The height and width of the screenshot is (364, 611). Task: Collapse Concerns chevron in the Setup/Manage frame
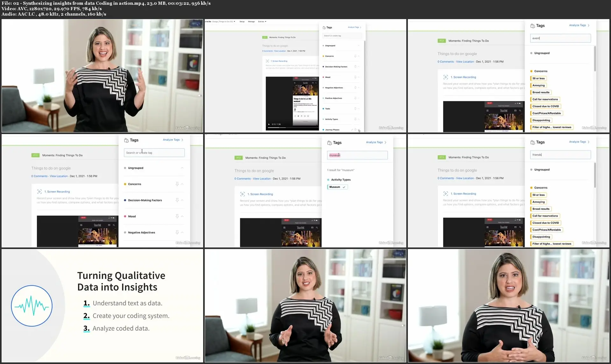[x=359, y=56]
